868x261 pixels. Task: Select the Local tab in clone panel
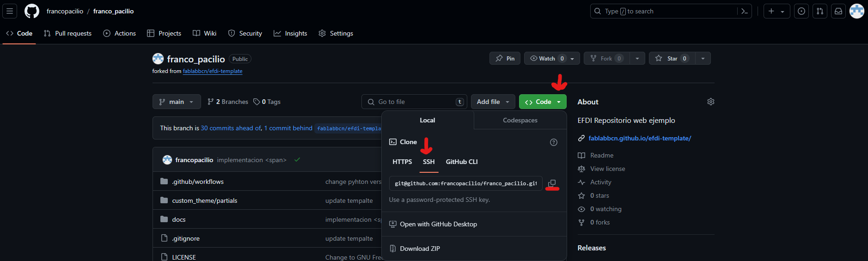click(x=428, y=120)
